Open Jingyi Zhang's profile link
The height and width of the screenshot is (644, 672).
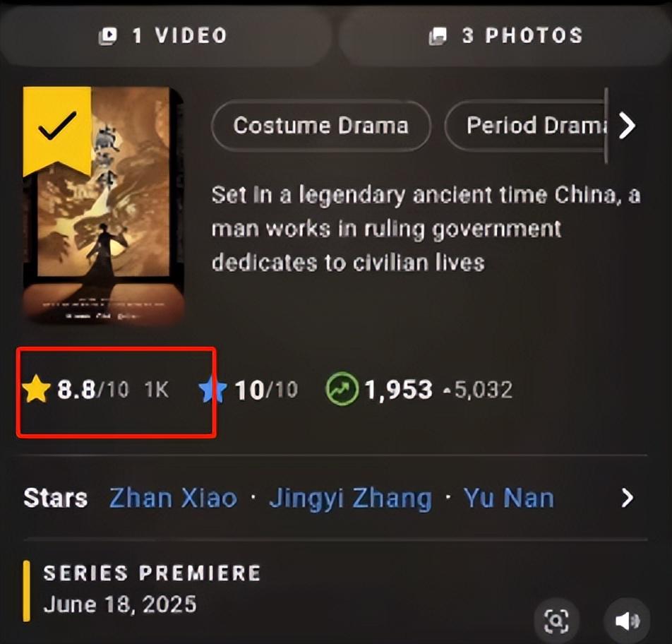click(x=351, y=499)
